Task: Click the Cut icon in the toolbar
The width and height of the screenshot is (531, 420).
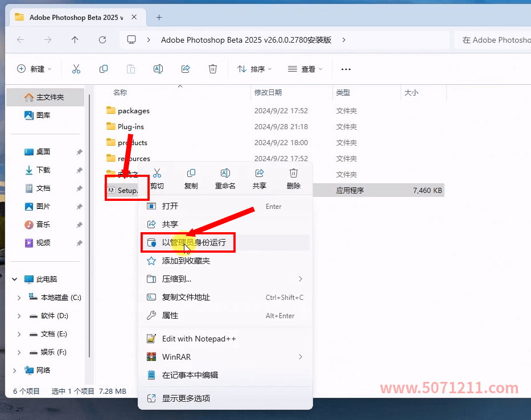Action: (x=76, y=68)
